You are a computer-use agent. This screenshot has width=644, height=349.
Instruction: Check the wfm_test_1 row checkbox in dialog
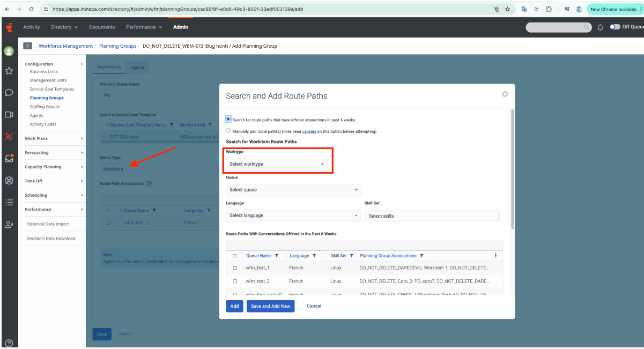(x=235, y=268)
